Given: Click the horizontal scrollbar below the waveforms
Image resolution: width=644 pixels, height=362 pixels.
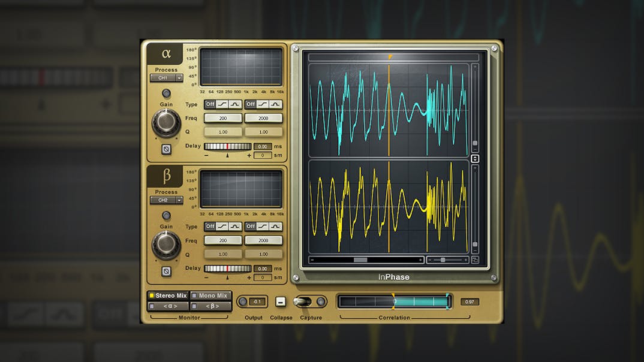Looking at the screenshot, I should tap(360, 260).
